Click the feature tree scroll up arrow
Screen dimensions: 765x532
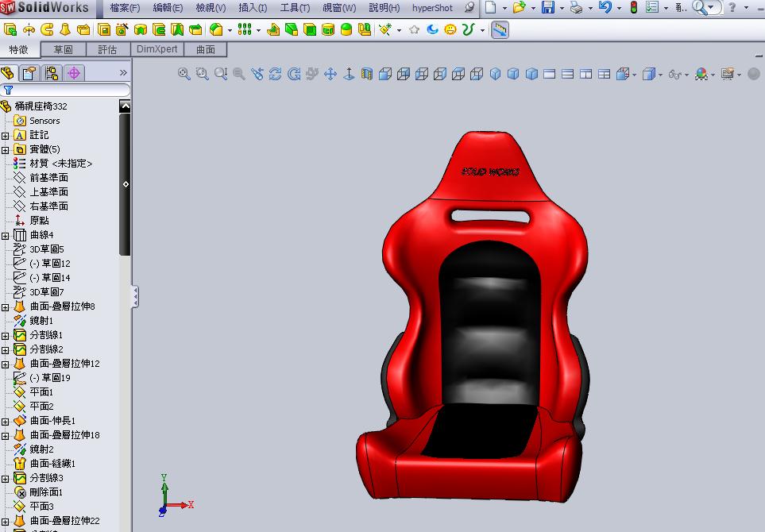pyautogui.click(x=125, y=106)
